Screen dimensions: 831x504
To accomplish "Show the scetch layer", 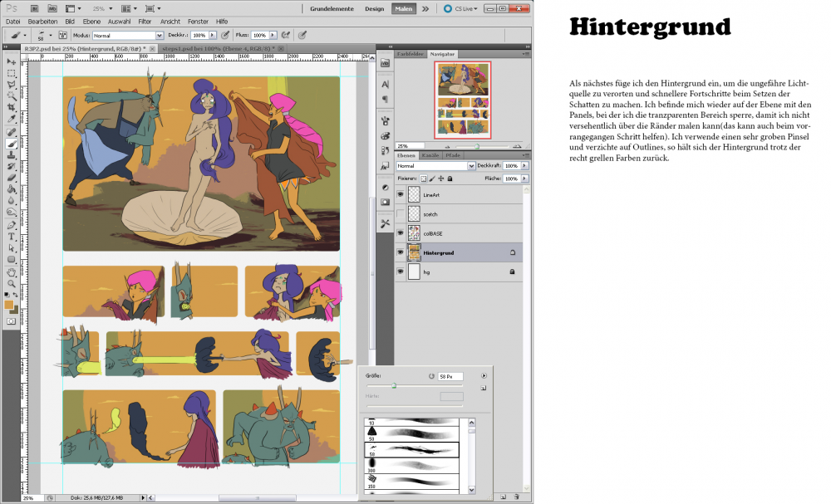I will tap(401, 214).
